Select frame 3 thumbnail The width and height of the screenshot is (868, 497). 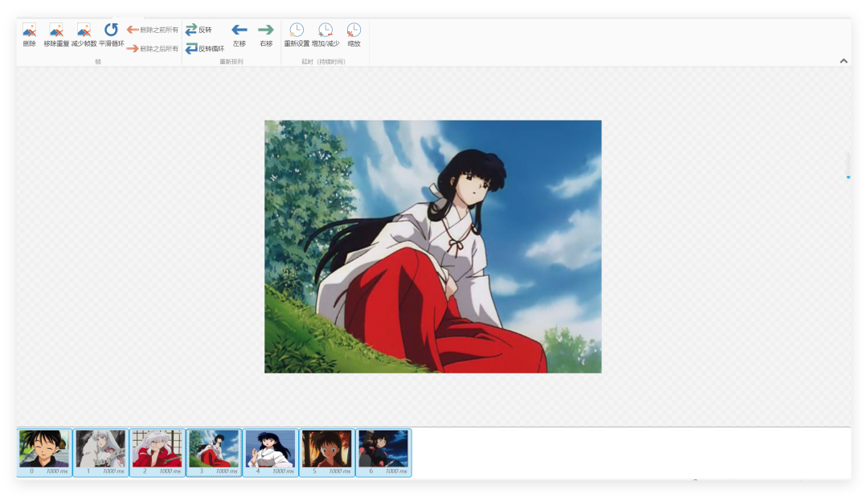(214, 452)
